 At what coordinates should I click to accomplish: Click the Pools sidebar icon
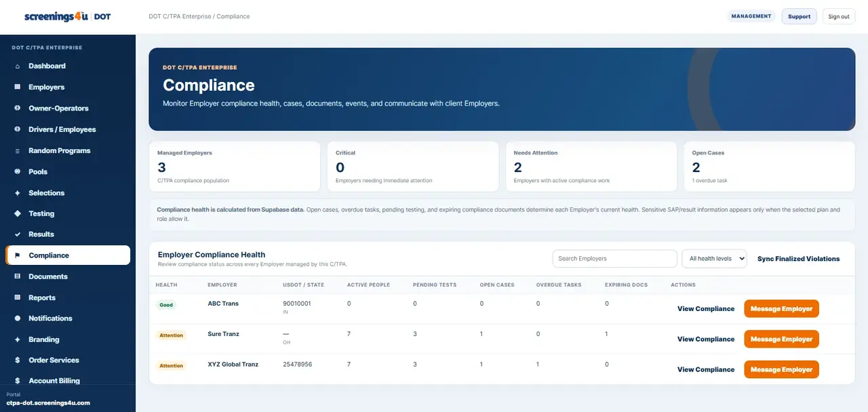(17, 172)
